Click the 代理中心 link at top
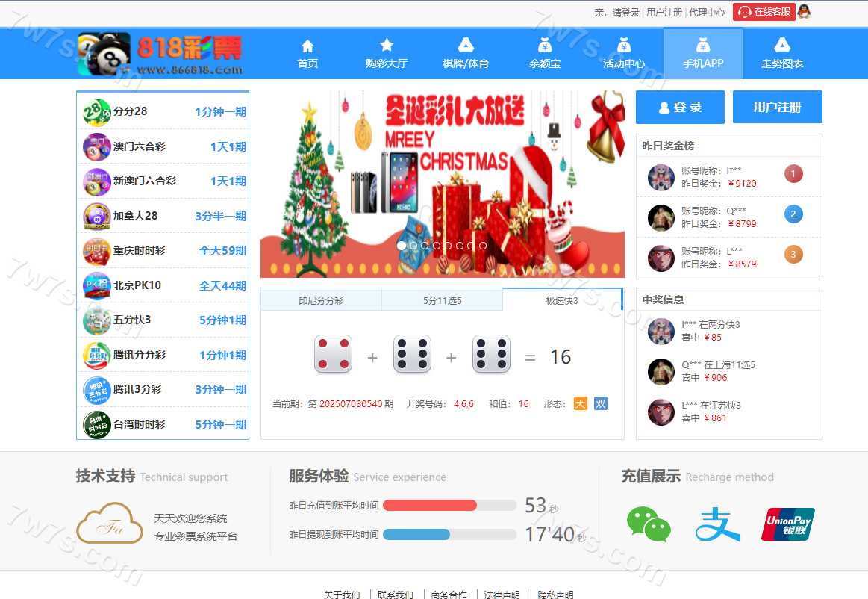This screenshot has width=868, height=599. tap(707, 13)
